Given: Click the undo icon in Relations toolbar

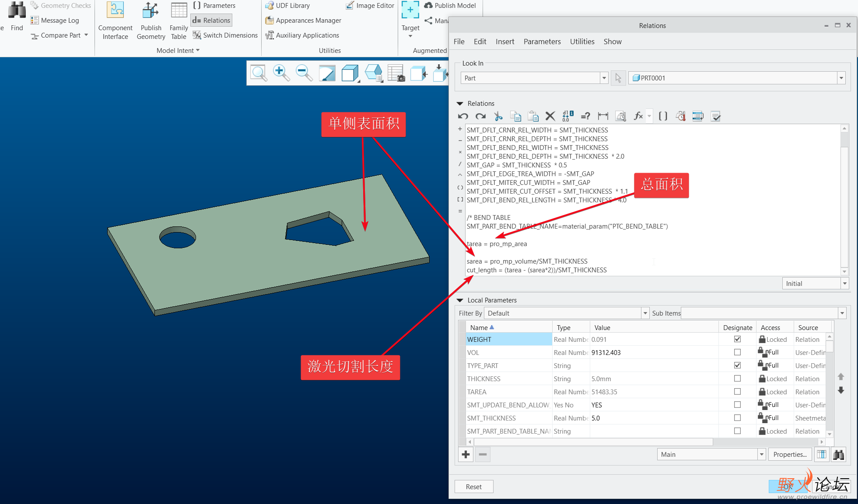Looking at the screenshot, I should point(463,116).
